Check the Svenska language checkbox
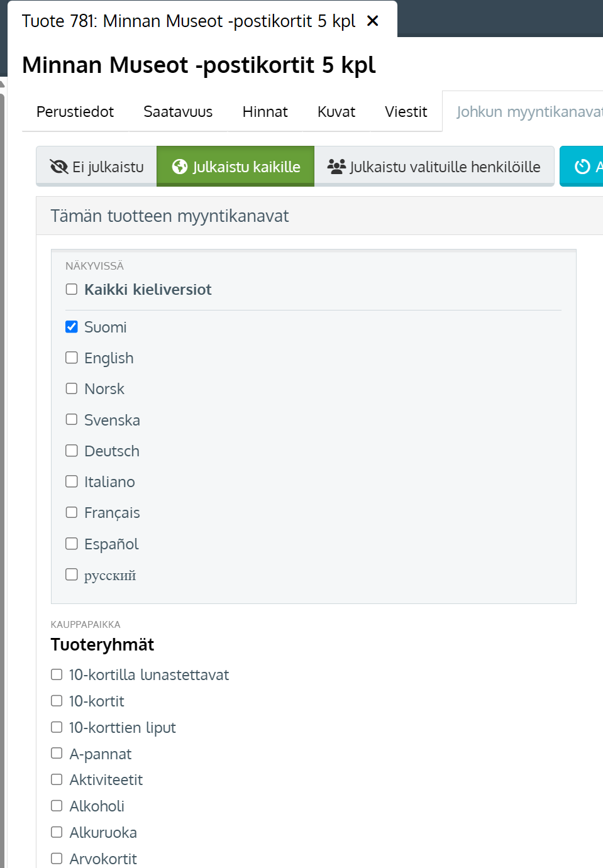This screenshot has width=603, height=868. 72,419
